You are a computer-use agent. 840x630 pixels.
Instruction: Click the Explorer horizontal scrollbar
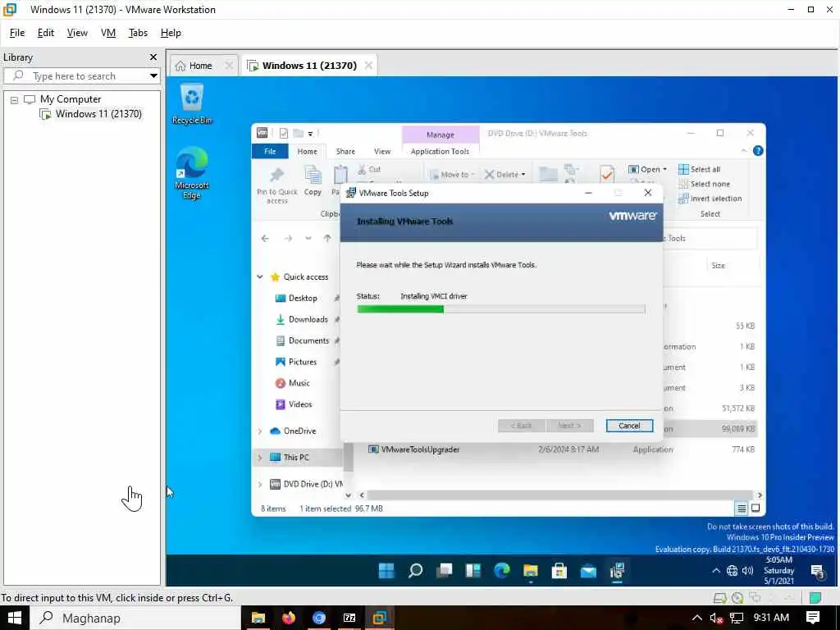click(560, 495)
